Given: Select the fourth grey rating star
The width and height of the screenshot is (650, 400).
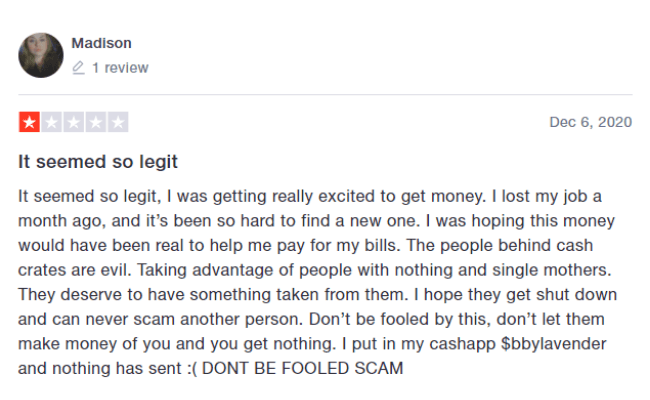Looking at the screenshot, I should pos(96,122).
